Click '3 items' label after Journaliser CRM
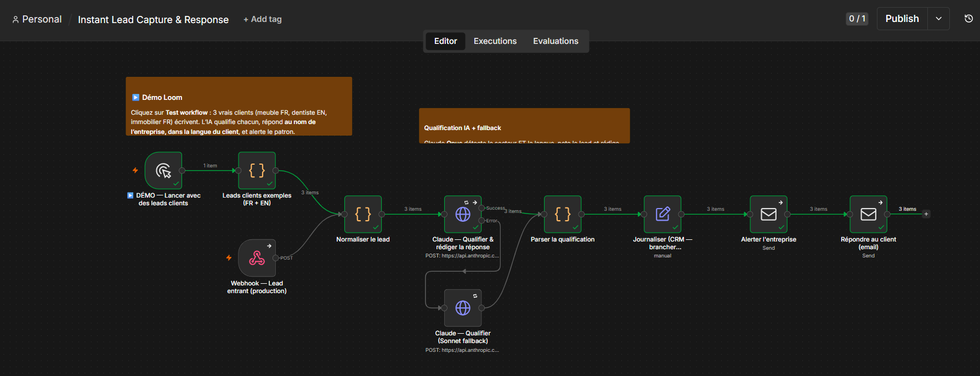 [716, 209]
